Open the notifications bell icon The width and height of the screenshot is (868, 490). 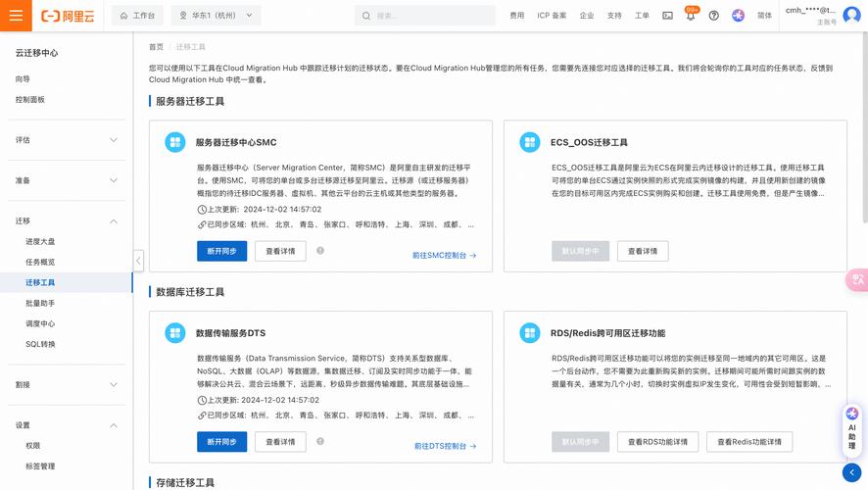click(x=691, y=16)
